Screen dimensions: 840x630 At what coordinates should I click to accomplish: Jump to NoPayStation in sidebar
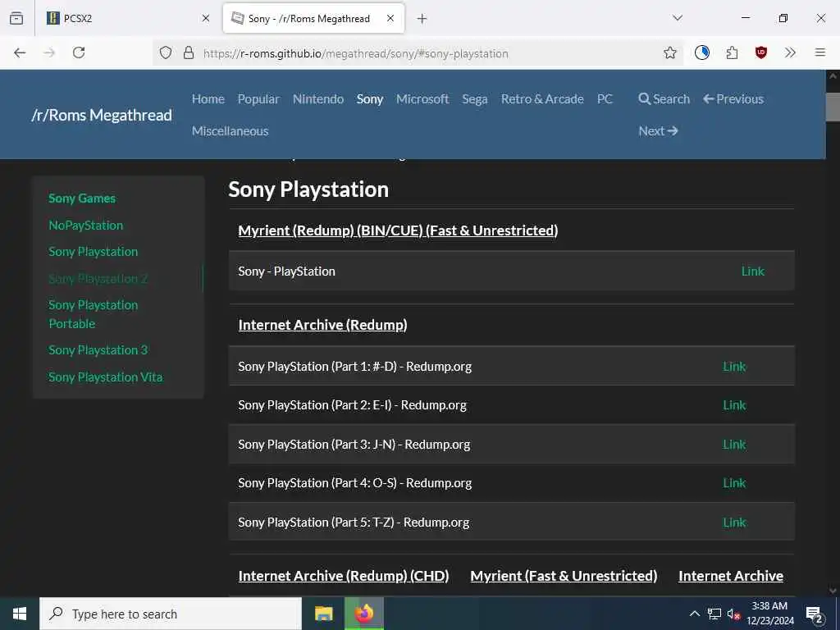pos(85,225)
